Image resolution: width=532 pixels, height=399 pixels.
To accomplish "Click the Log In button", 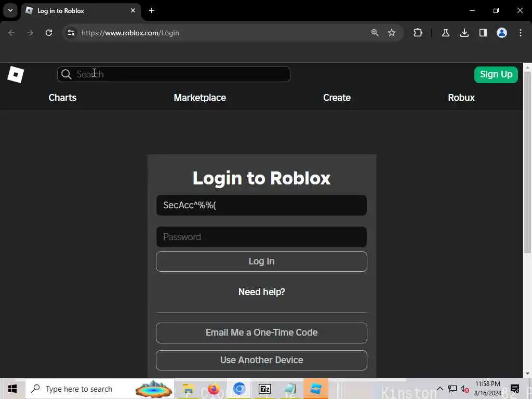I will pos(262,262).
